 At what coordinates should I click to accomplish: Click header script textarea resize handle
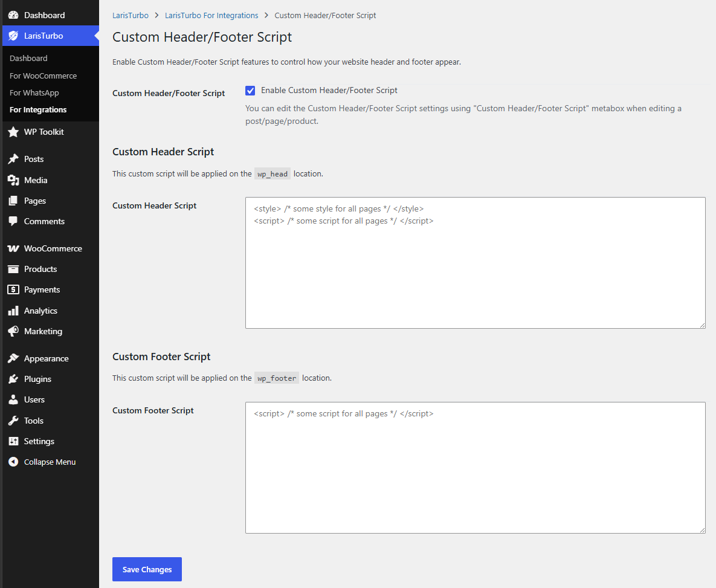coord(702,325)
